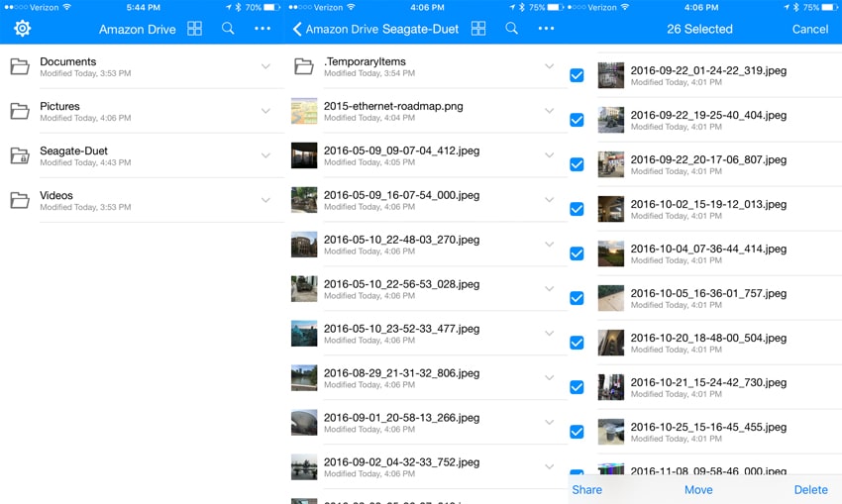The image size is (842, 504).
Task: Tap Delete for selected files
Action: tap(811, 489)
